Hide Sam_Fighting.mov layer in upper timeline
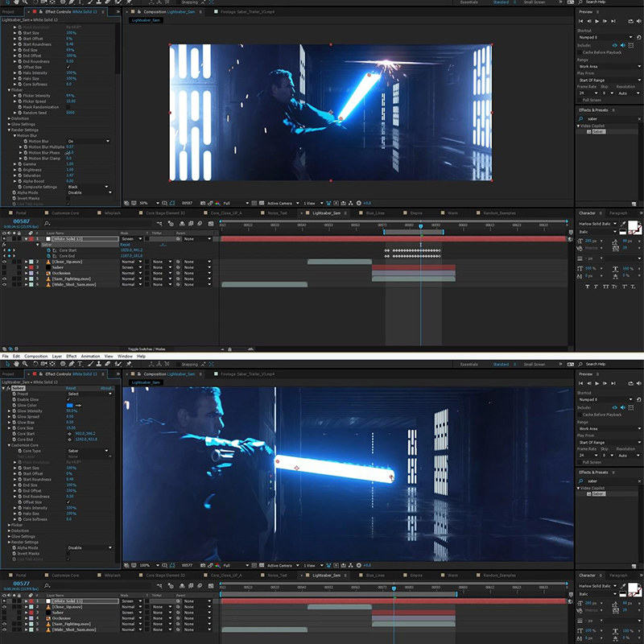Viewport: 644px width, 644px height. (4, 279)
